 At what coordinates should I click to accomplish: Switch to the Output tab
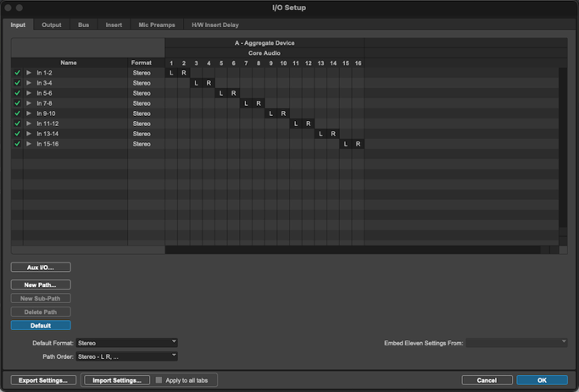(x=52, y=25)
